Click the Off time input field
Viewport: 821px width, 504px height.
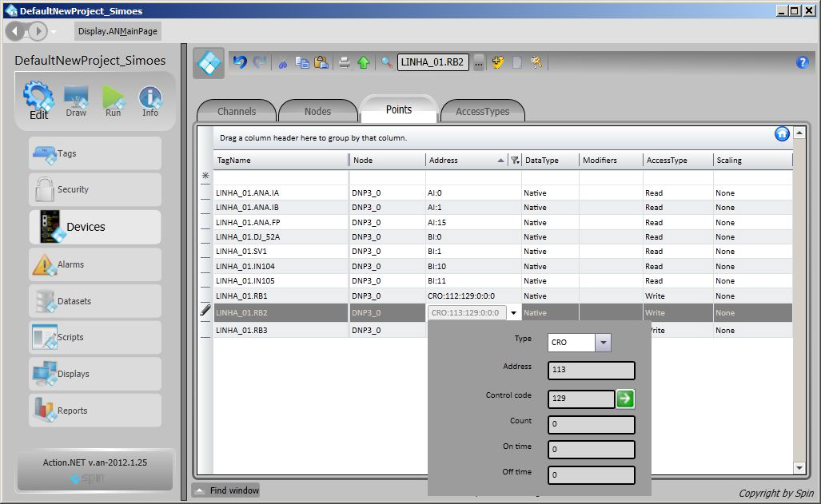[x=591, y=474]
